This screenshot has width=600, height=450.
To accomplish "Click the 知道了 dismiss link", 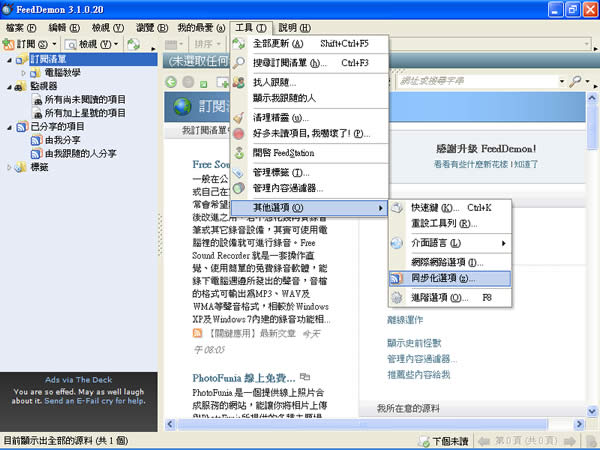I will (526, 165).
